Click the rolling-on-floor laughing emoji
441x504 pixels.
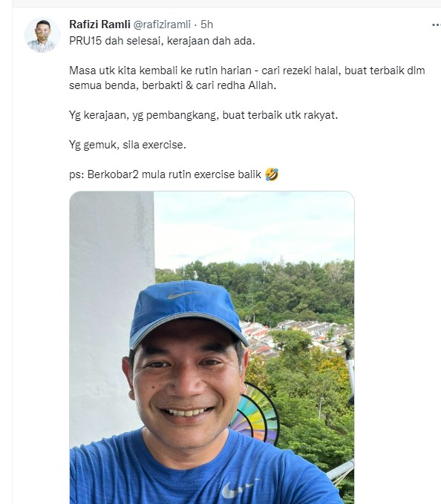point(272,174)
